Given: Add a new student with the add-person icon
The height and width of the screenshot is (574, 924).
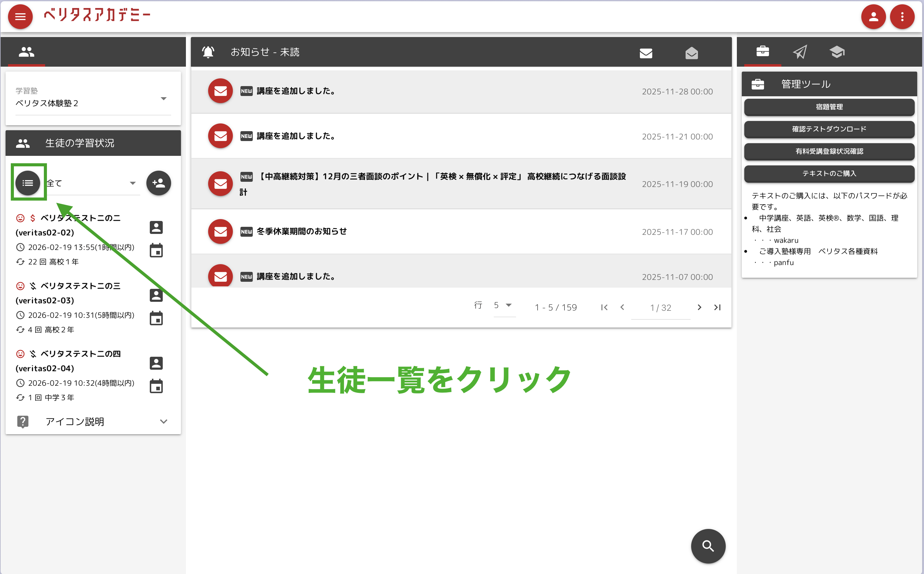Looking at the screenshot, I should (158, 183).
